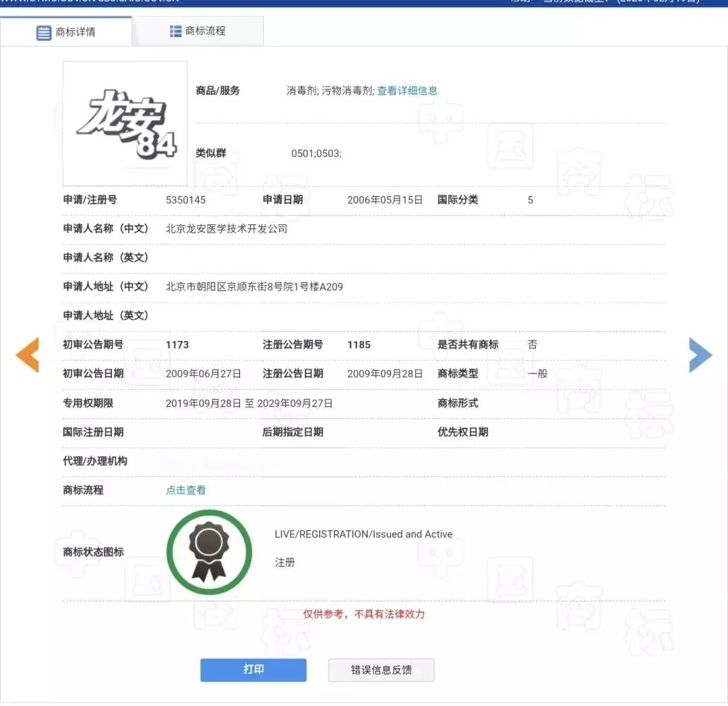Select exclusive rights period 2019年09月28日 至 2029年09月27日
Screen dimensions: 728x706
click(x=249, y=403)
